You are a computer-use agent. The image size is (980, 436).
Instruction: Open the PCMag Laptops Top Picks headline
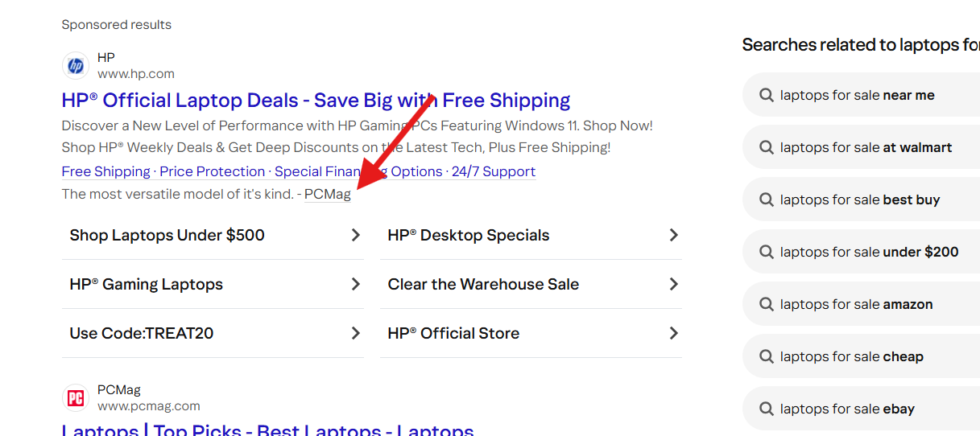pos(268,430)
